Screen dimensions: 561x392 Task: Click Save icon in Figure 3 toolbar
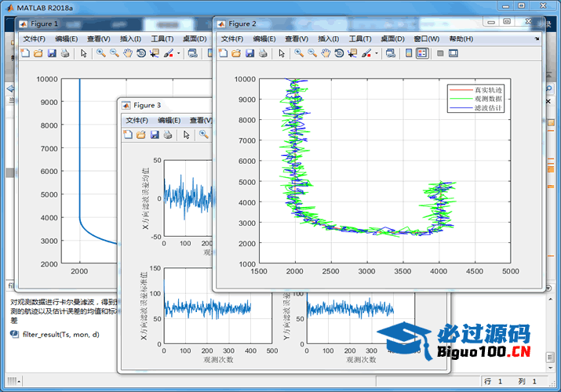coord(155,135)
